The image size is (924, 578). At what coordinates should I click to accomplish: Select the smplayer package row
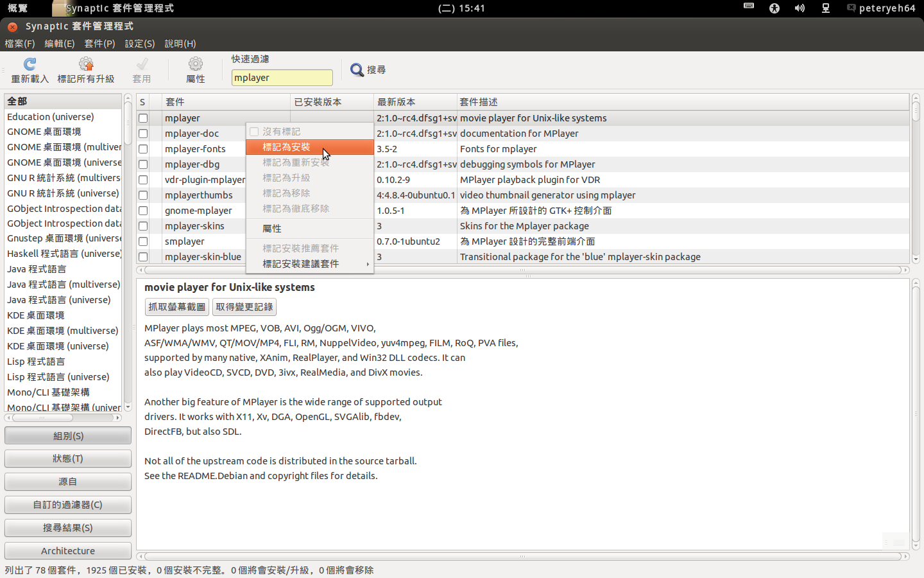[x=523, y=241]
